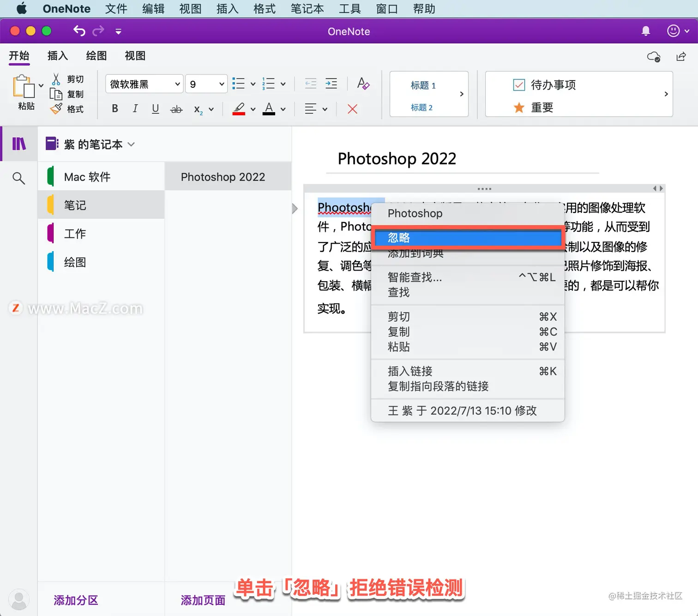698x616 pixels.
Task: Open subscript options dropdown arrow
Action: [x=211, y=109]
